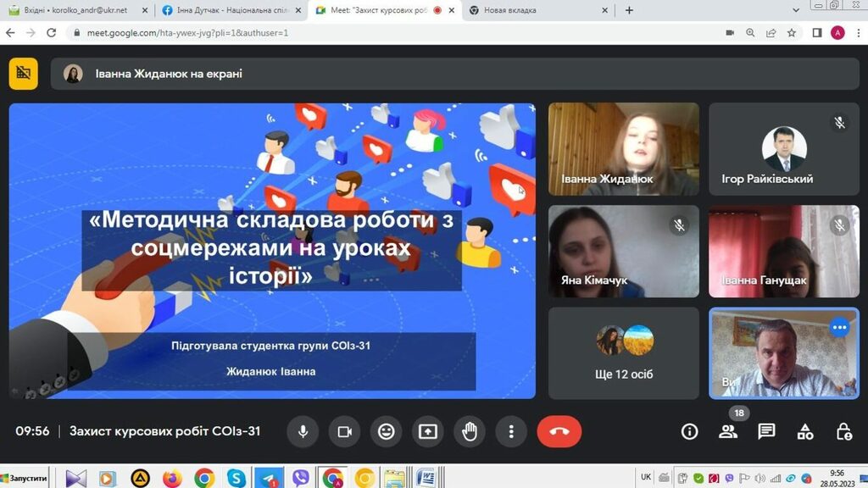Screen dimensions: 868x488
Task: Show the participants list people icon
Action: (728, 432)
